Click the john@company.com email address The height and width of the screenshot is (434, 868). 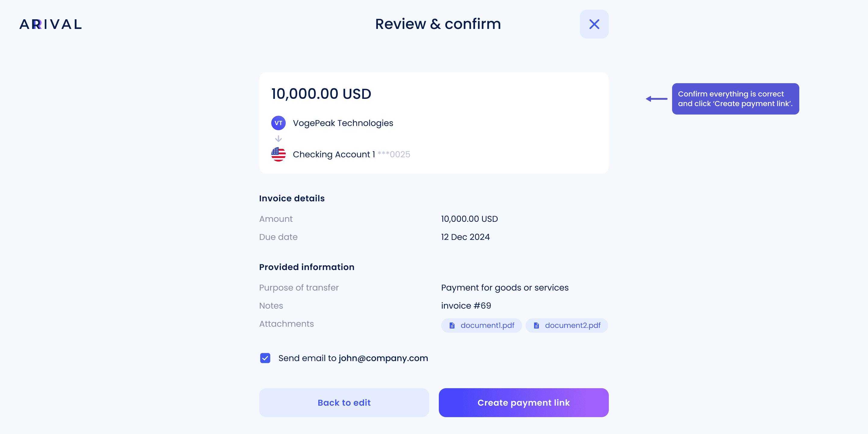coord(383,358)
